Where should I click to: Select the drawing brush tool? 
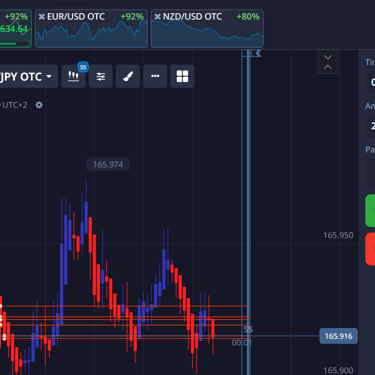pyautogui.click(x=128, y=76)
